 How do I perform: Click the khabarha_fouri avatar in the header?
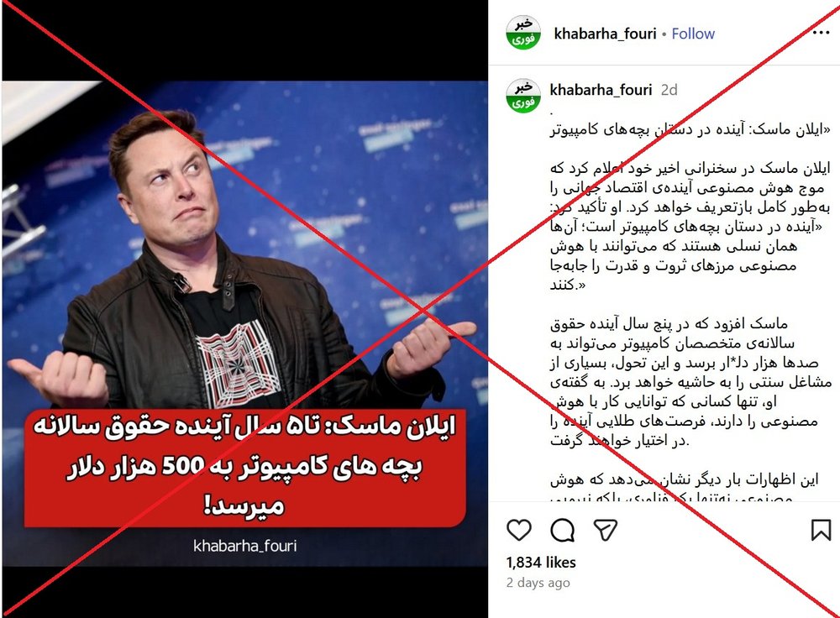click(x=523, y=33)
